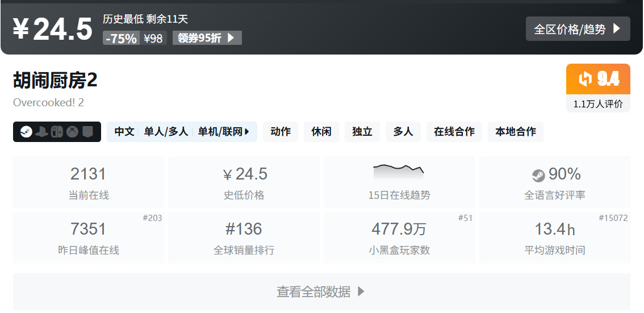Image resolution: width=644 pixels, height=313 pixels.
Task: Click the #15072 rank label
Action: pos(613,218)
